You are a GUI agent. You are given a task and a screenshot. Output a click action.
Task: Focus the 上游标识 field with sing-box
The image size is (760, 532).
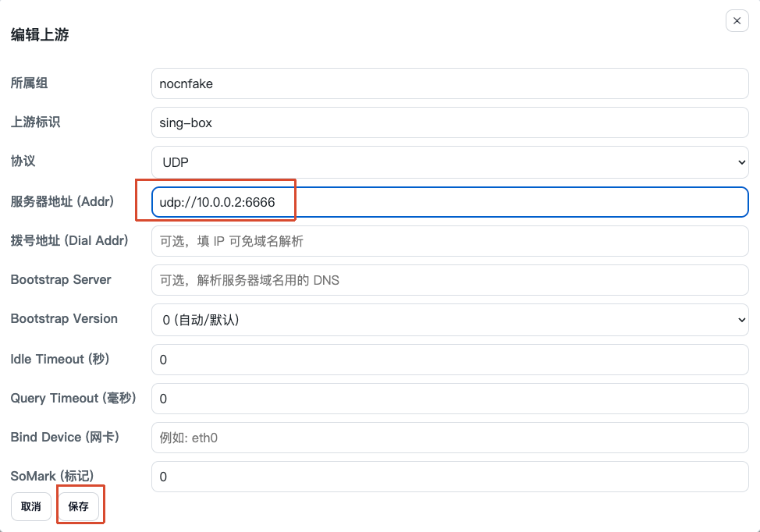449,122
